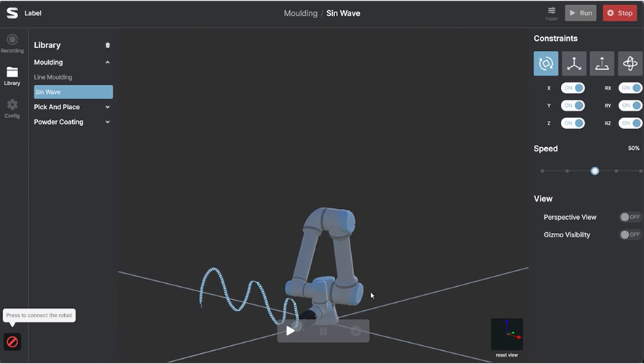Click the robot connect icon
The height and width of the screenshot is (364, 644).
click(x=12, y=341)
